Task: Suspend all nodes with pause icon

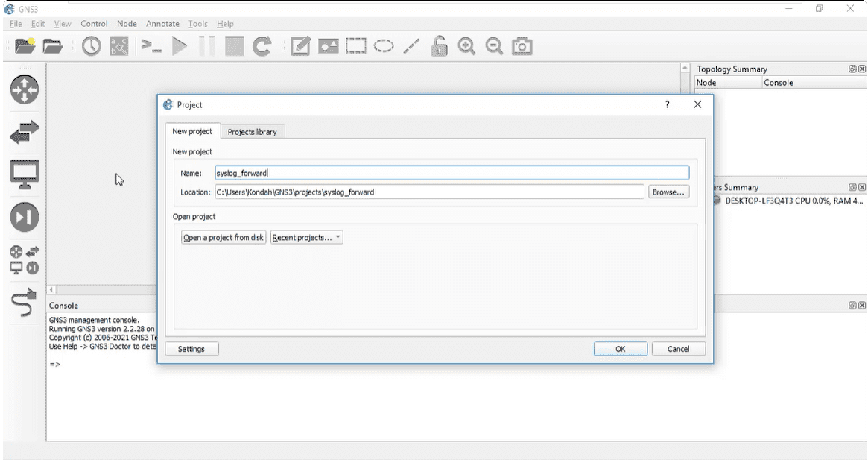Action: click(207, 46)
